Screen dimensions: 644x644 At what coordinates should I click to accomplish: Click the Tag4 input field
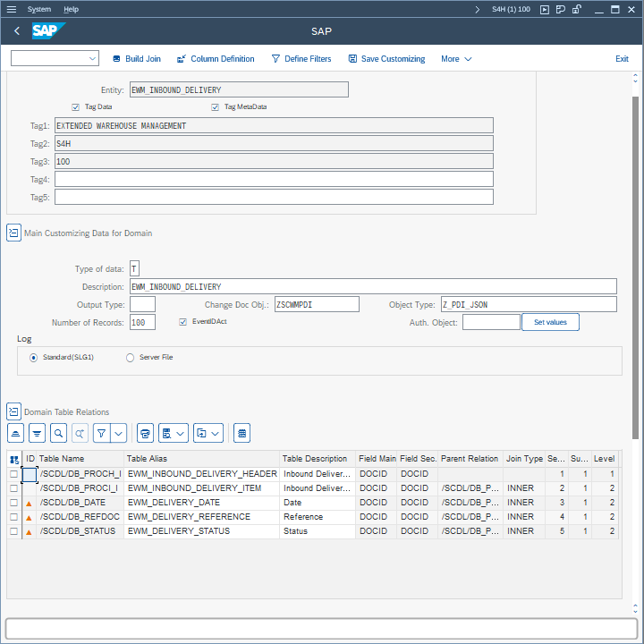(274, 179)
